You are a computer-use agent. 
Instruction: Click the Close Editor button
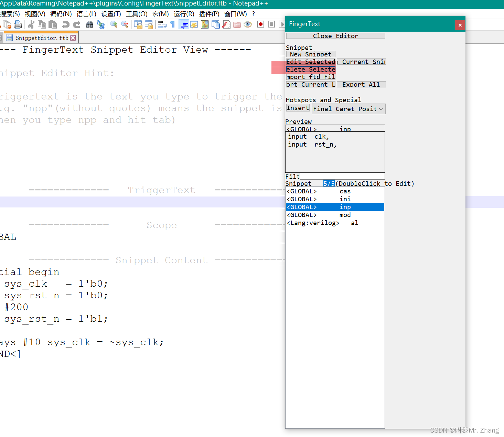click(335, 36)
